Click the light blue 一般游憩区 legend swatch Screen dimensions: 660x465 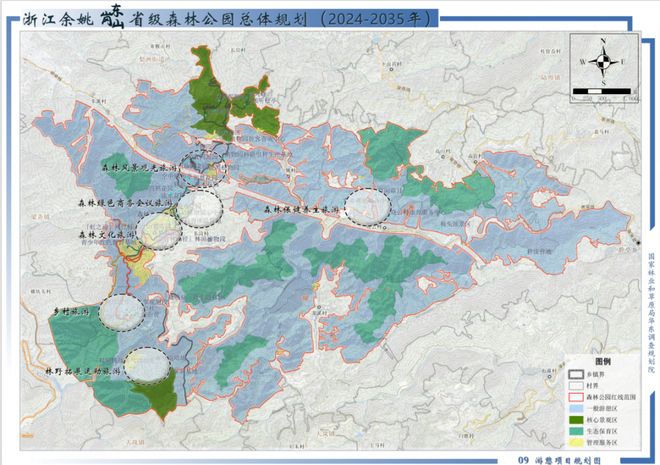[x=576, y=409]
